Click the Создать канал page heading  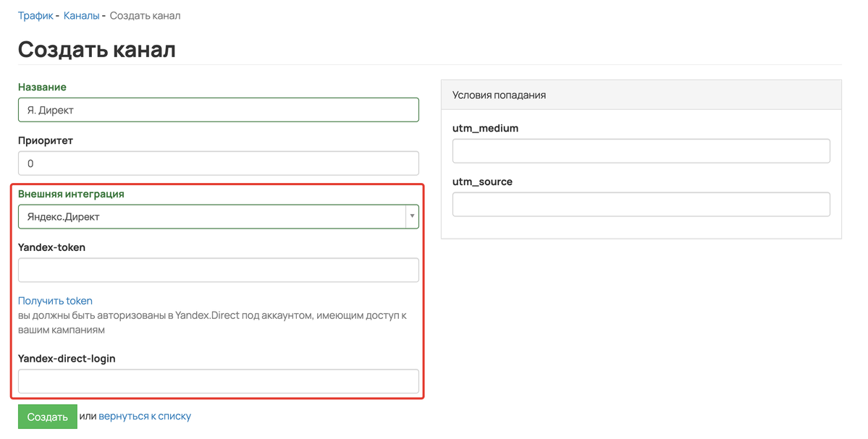click(97, 49)
